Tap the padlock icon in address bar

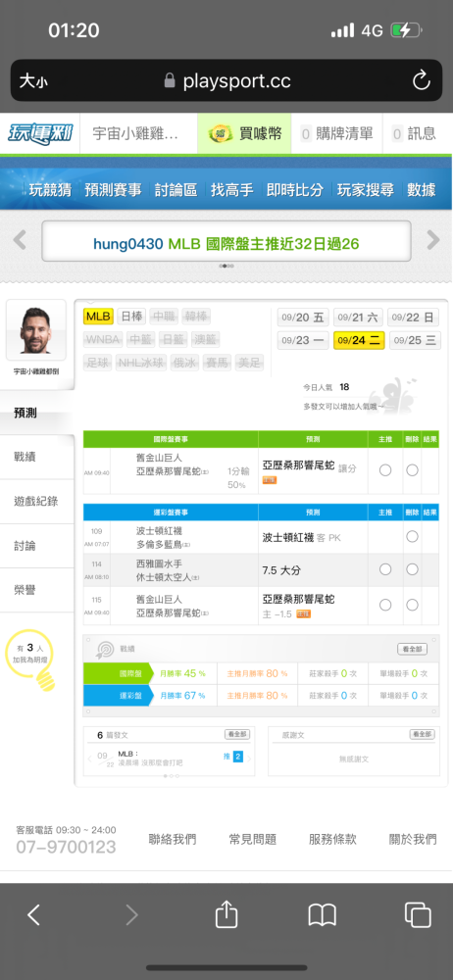pos(169,80)
